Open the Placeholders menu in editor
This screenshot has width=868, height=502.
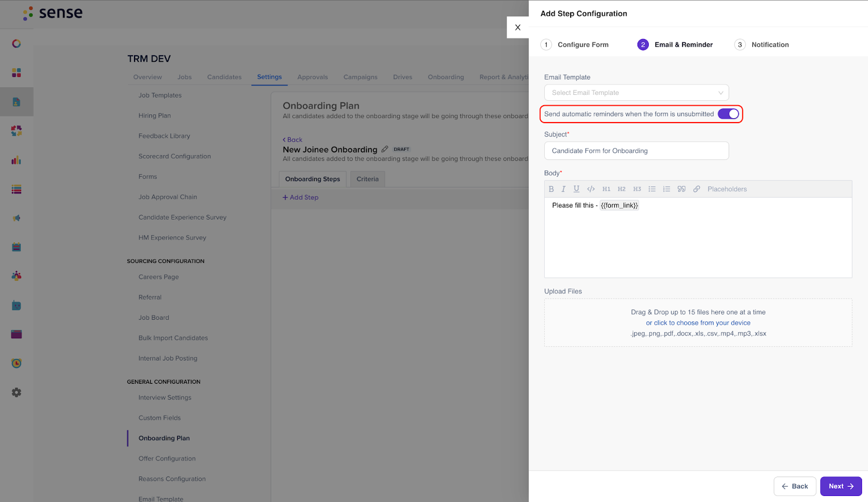727,189
